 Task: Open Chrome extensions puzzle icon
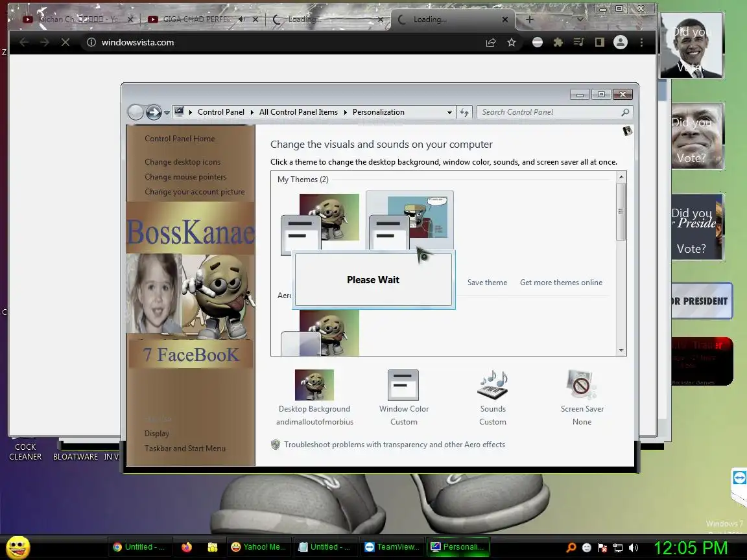coord(558,42)
